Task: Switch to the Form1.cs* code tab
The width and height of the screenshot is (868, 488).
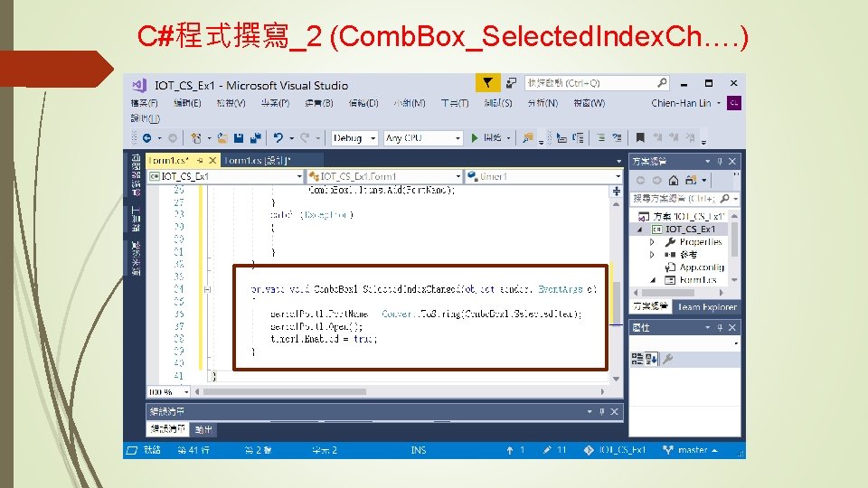Action: coord(169,161)
